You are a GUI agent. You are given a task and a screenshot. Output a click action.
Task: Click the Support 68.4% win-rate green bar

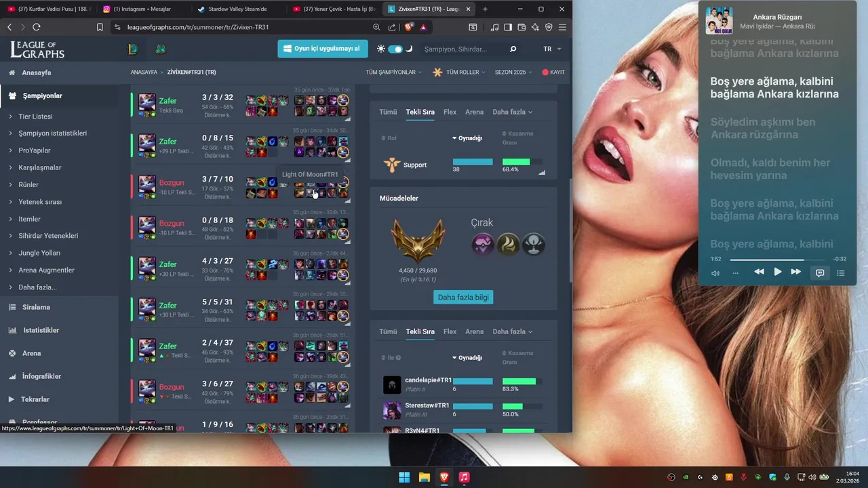[x=516, y=162]
